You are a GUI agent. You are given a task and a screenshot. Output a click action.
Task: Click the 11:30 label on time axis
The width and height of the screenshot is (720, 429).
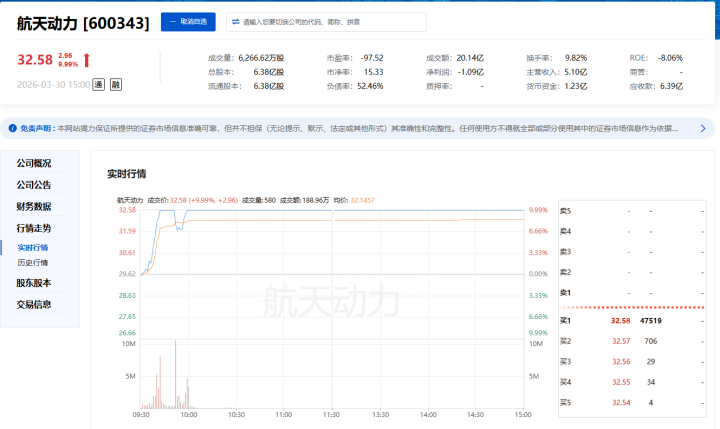(x=331, y=414)
